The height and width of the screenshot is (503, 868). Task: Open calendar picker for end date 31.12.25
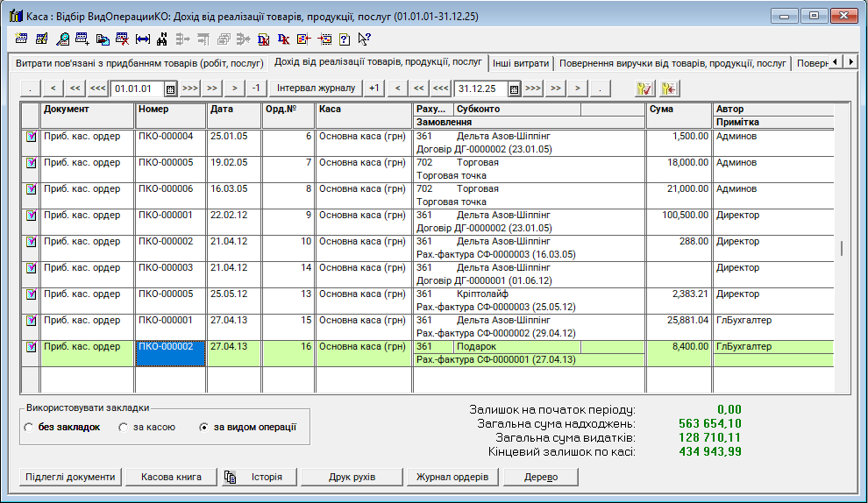(x=514, y=89)
